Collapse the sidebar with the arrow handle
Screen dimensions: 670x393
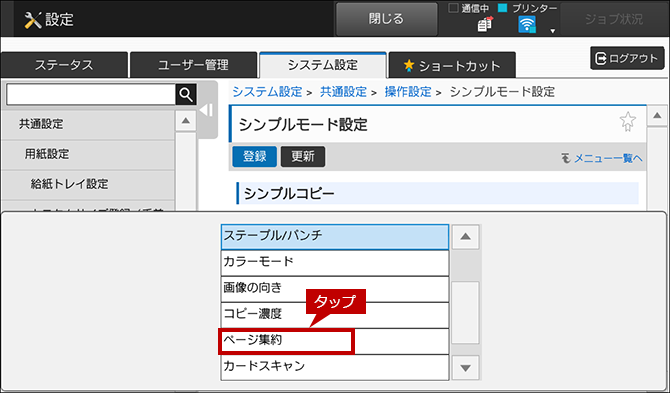point(207,110)
